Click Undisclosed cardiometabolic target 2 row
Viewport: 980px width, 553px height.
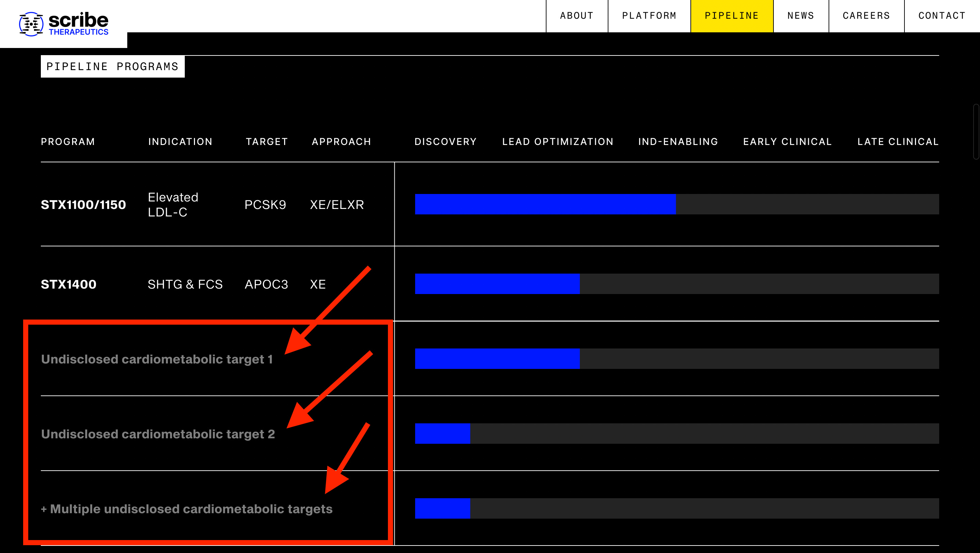tap(158, 434)
